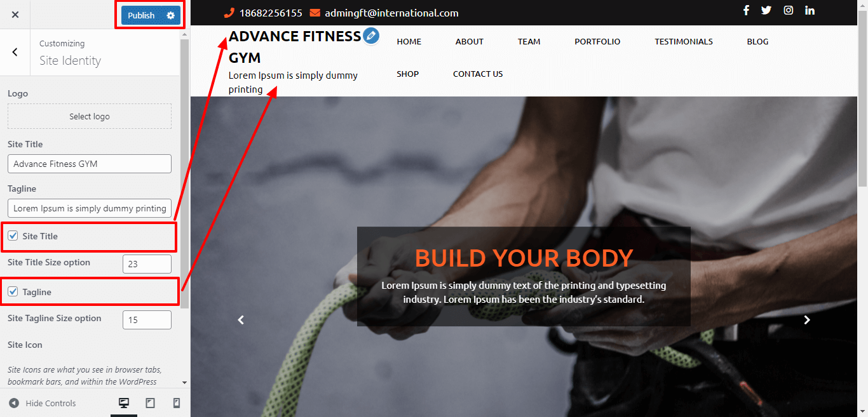Uncheck the Site Title checkbox
The width and height of the screenshot is (868, 417).
[x=13, y=236]
